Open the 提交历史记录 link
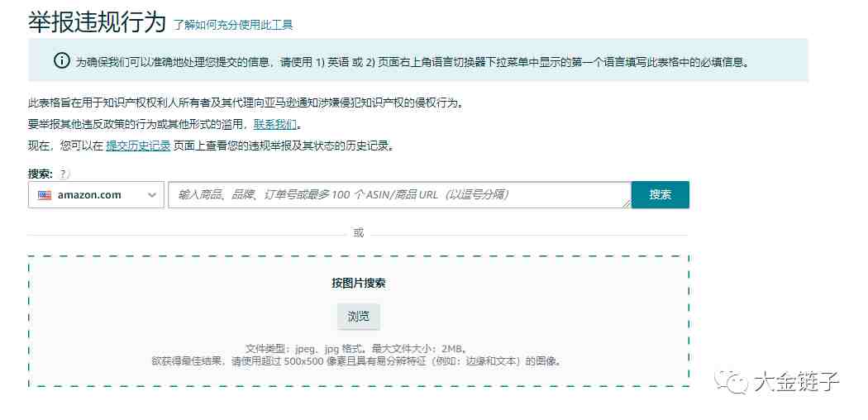 pyautogui.click(x=138, y=146)
